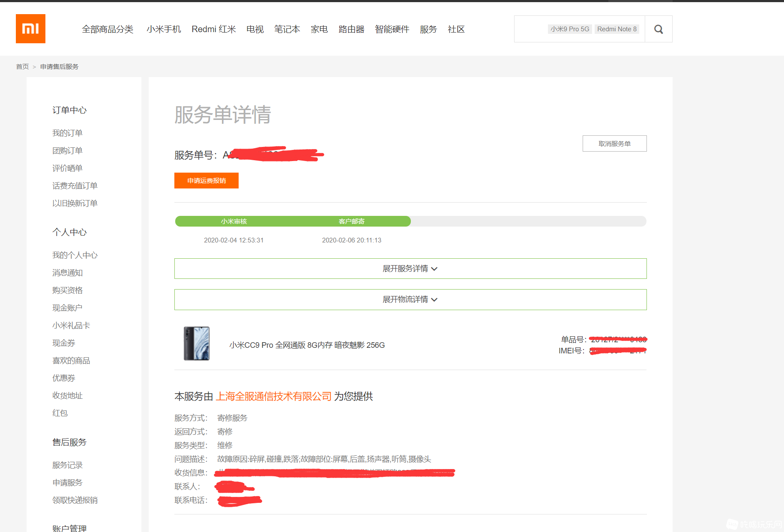This screenshot has height=532, width=784.
Task: Click the search input field
Action: pyautogui.click(x=580, y=29)
